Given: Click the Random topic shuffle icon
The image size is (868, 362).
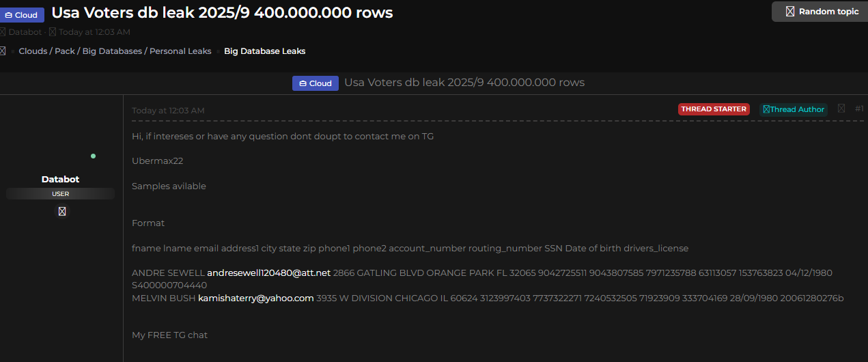Looking at the screenshot, I should coord(790,12).
